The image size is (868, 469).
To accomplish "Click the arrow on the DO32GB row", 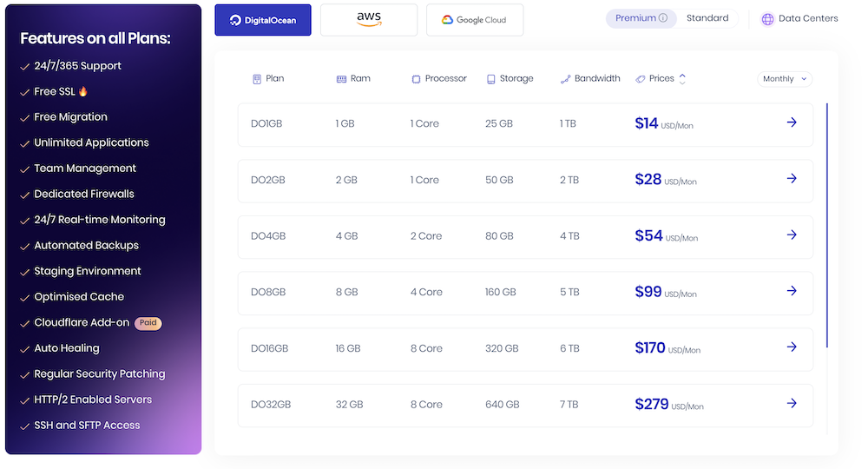I will pyautogui.click(x=791, y=403).
